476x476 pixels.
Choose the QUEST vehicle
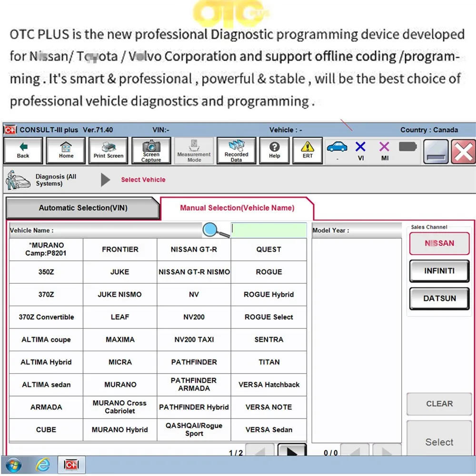268,249
